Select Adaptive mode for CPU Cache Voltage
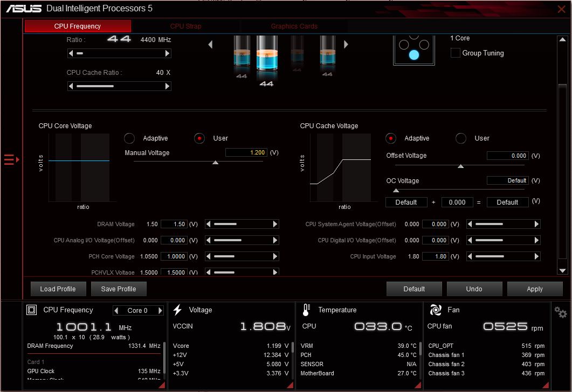The height and width of the screenshot is (392, 572). (x=391, y=138)
